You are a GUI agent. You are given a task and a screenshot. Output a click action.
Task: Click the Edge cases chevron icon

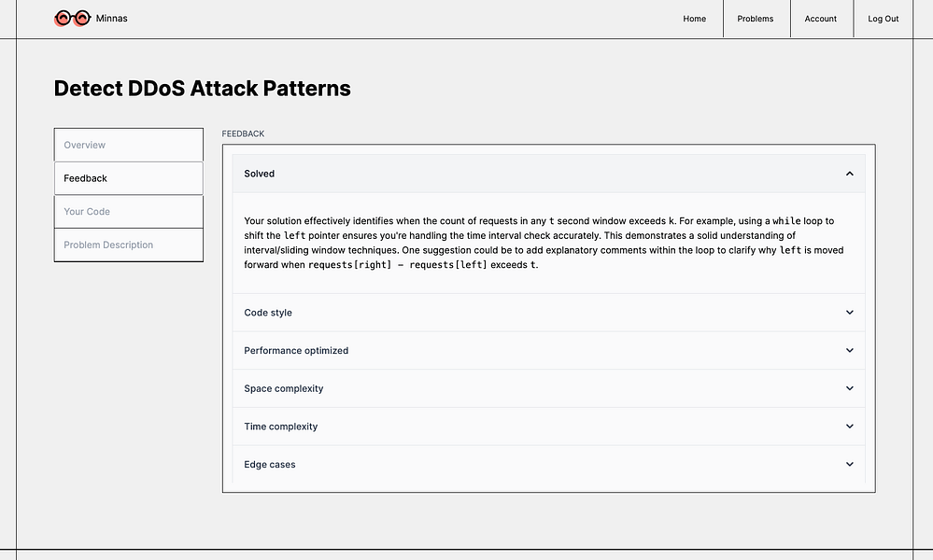849,464
